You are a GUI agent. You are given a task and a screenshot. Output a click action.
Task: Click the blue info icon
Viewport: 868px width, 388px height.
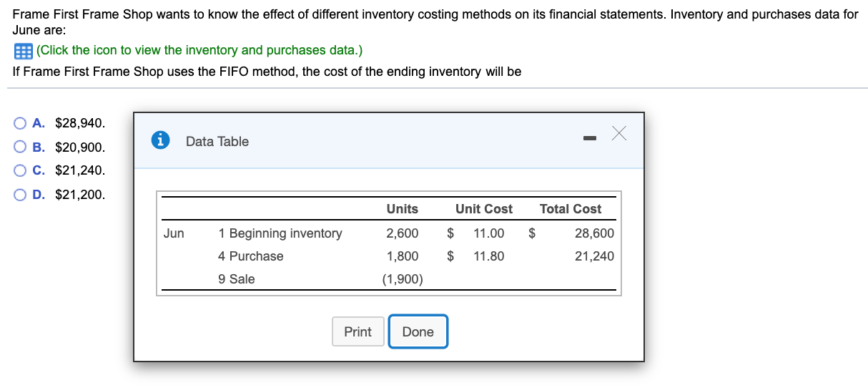[x=161, y=141]
